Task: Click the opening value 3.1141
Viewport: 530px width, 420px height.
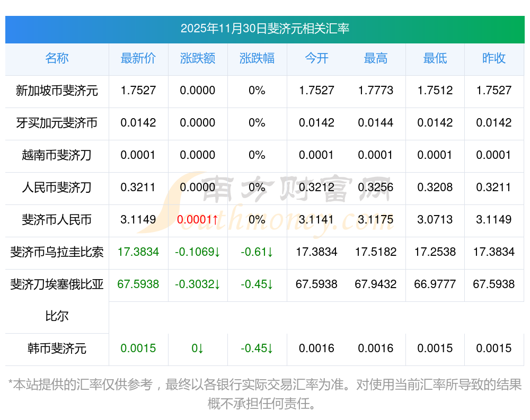Action: tap(317, 219)
